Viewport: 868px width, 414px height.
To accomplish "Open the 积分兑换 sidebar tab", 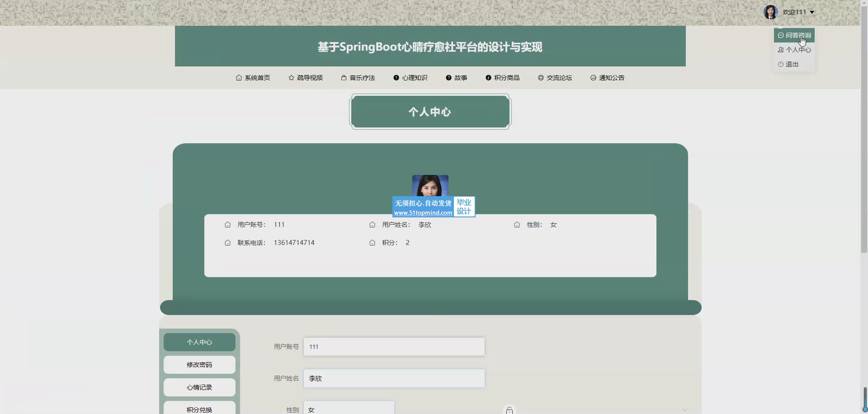I will (x=199, y=408).
